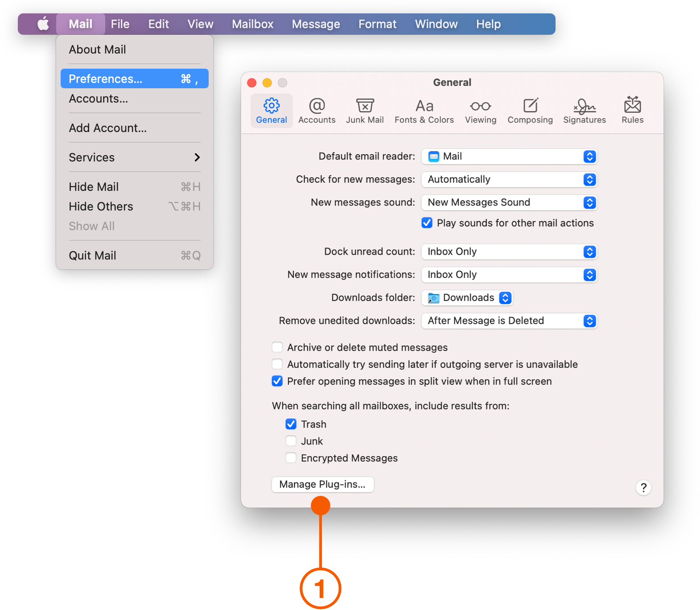Open New message notifications dropdown
Screen dimensions: 700x610
click(509, 275)
